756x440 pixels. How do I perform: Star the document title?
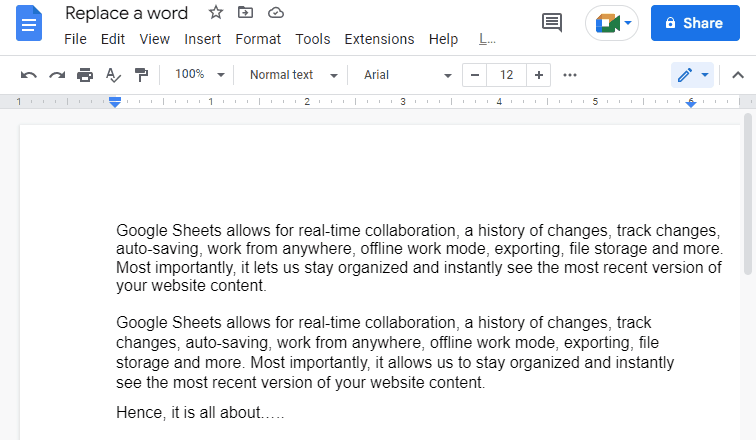pyautogui.click(x=216, y=13)
